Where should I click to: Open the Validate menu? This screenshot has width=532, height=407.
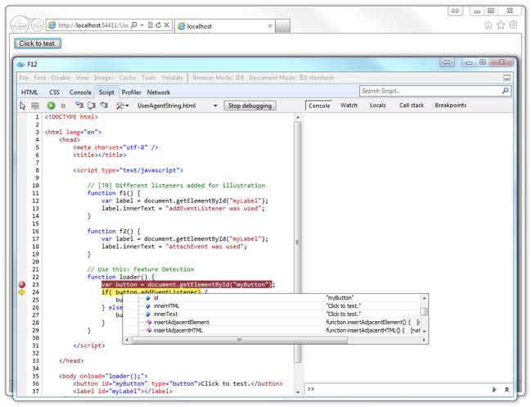click(172, 78)
